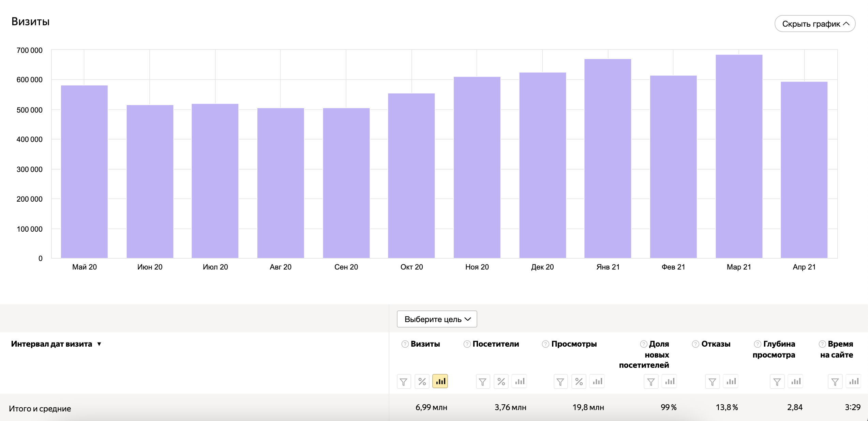Open the filter for Просмотры column
This screenshot has height=421, width=868.
coord(560,381)
